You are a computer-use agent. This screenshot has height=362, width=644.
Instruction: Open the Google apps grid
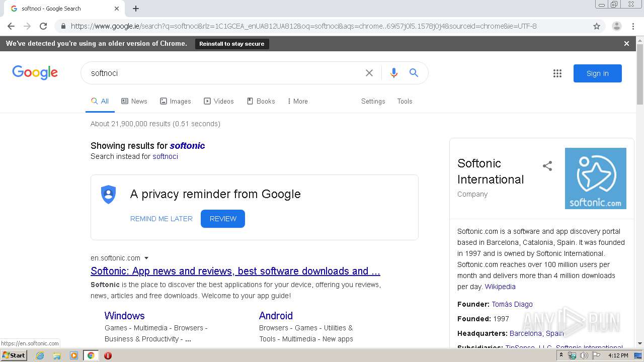(557, 73)
